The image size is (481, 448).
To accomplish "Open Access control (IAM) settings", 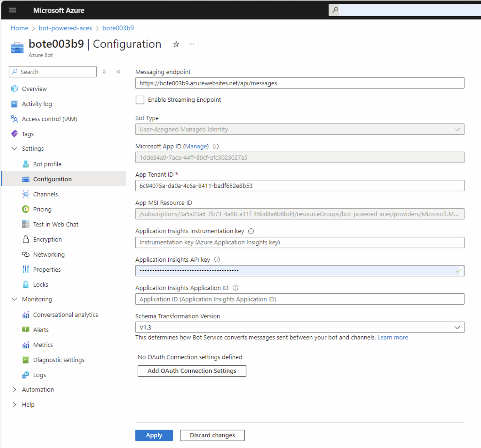I will 49,119.
